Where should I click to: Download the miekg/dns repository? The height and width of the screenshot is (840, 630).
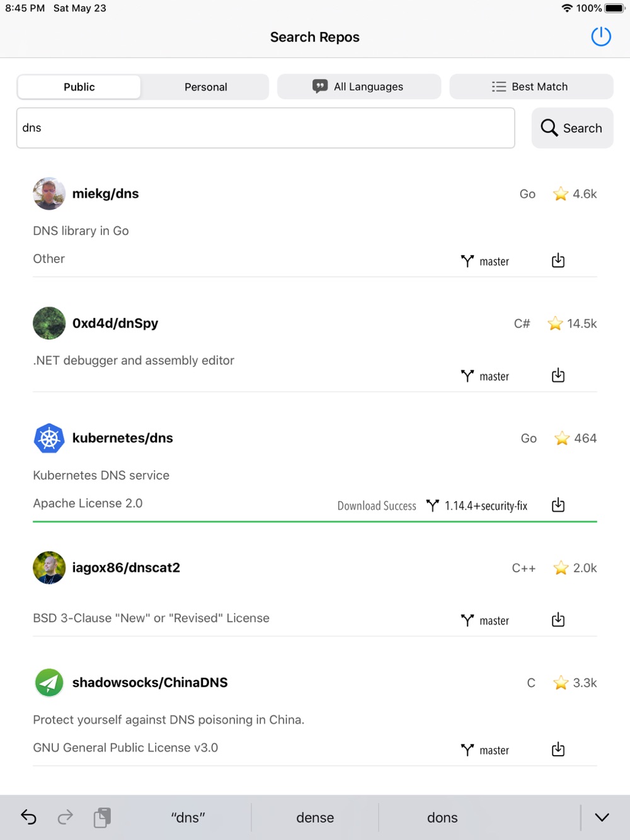[x=558, y=261]
